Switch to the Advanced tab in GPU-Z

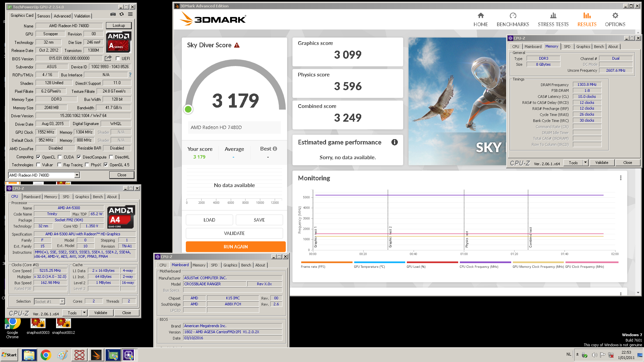pyautogui.click(x=62, y=16)
